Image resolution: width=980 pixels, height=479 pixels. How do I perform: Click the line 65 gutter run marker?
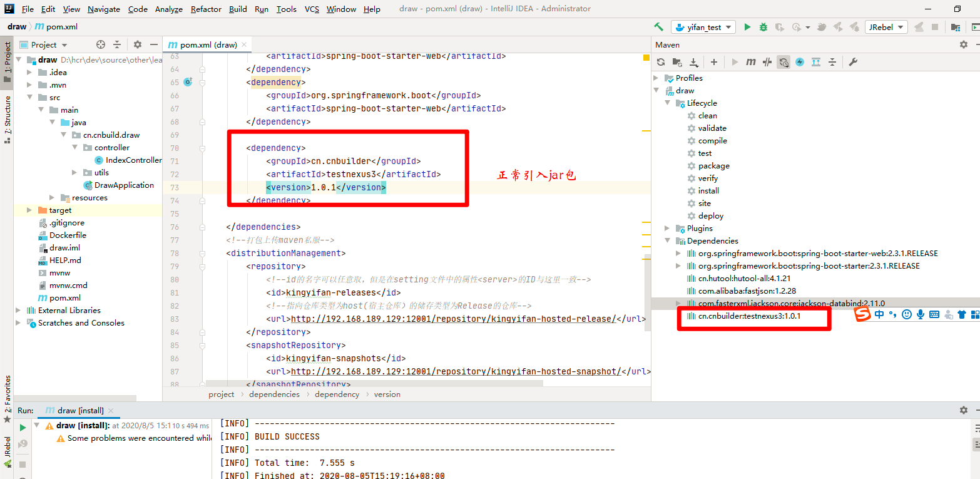pyautogui.click(x=186, y=83)
